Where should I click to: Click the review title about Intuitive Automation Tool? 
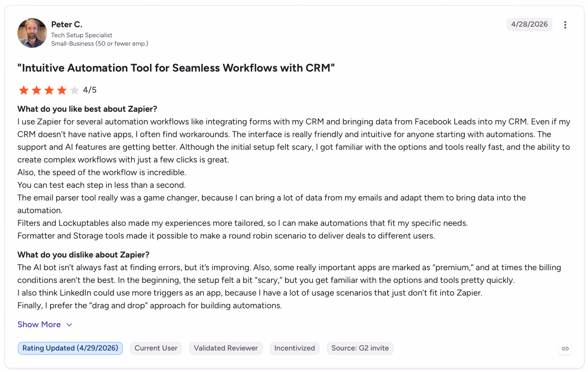pos(176,68)
